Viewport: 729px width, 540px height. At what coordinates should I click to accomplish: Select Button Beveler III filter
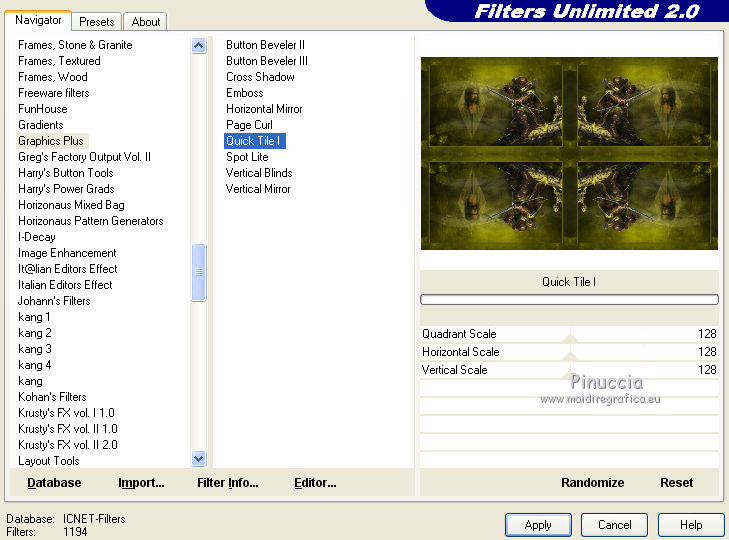[x=267, y=61]
